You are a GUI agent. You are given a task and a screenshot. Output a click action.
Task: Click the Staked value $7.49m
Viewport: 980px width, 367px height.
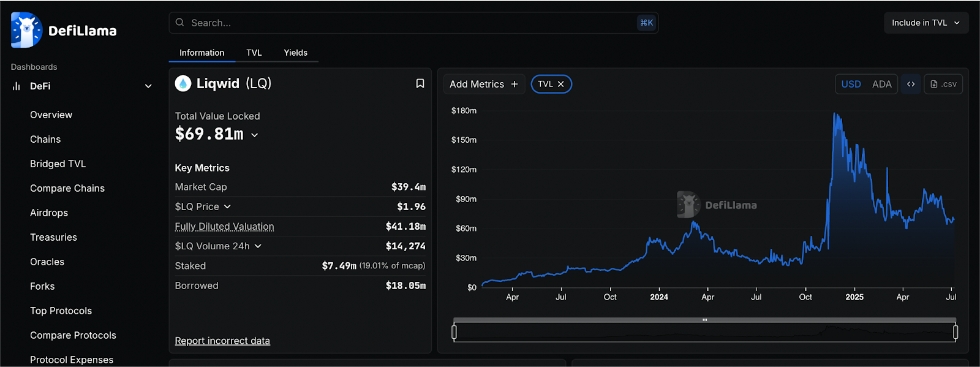339,266
